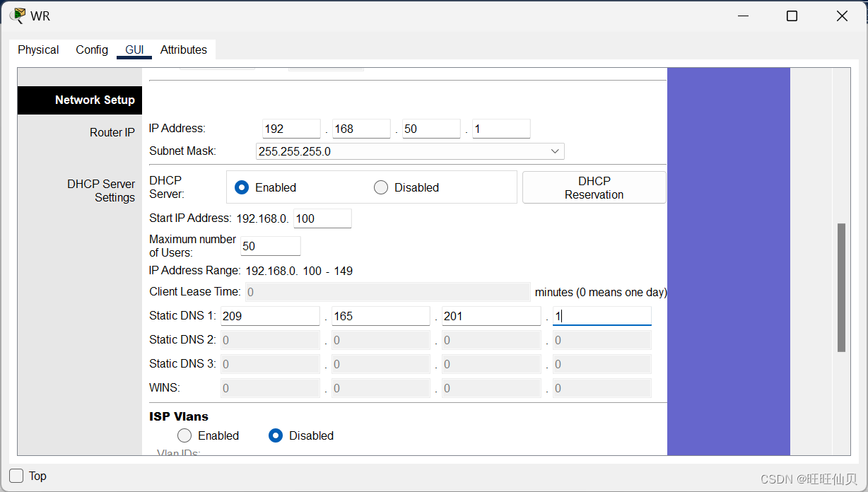Click the vertical scrollbar thumb
The width and height of the screenshot is (868, 492).
click(x=841, y=287)
